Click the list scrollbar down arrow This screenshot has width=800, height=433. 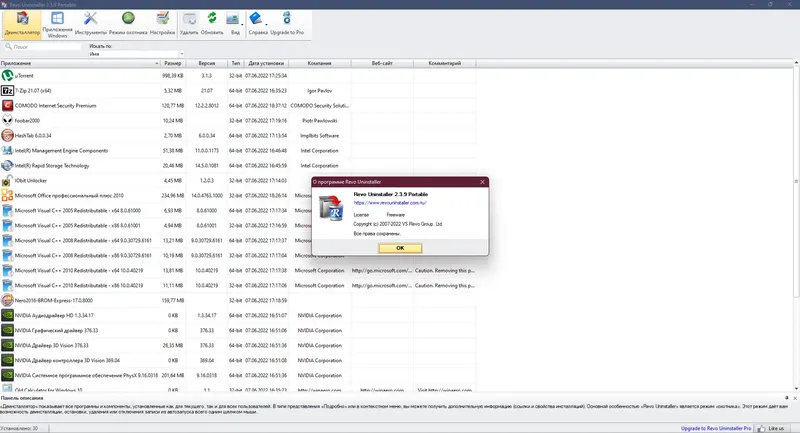pyautogui.click(x=796, y=389)
